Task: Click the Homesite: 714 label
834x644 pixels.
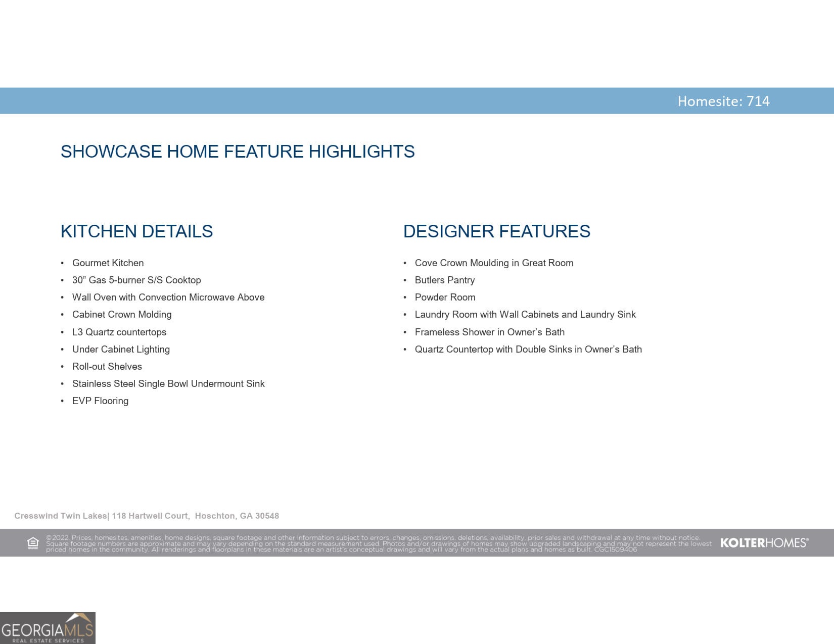Action: [x=723, y=101]
